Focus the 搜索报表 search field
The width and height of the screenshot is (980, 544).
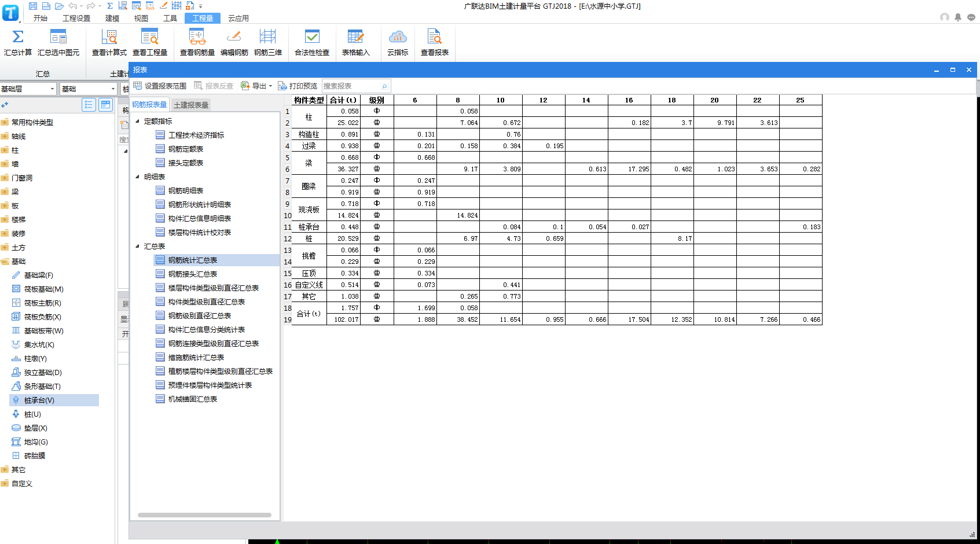click(x=356, y=86)
